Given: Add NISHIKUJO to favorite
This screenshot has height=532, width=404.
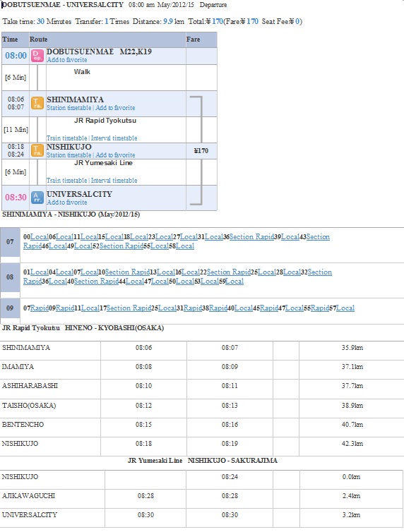Looking at the screenshot, I should coord(115,155).
